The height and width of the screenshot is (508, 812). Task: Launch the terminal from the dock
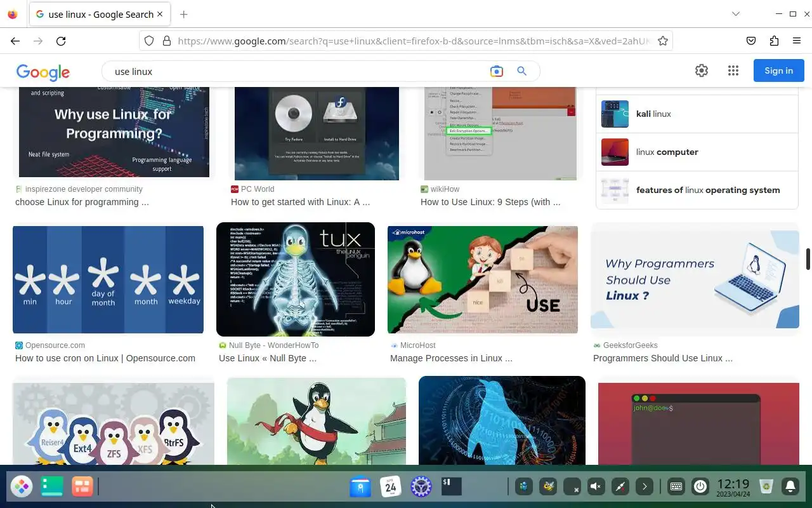click(452, 487)
